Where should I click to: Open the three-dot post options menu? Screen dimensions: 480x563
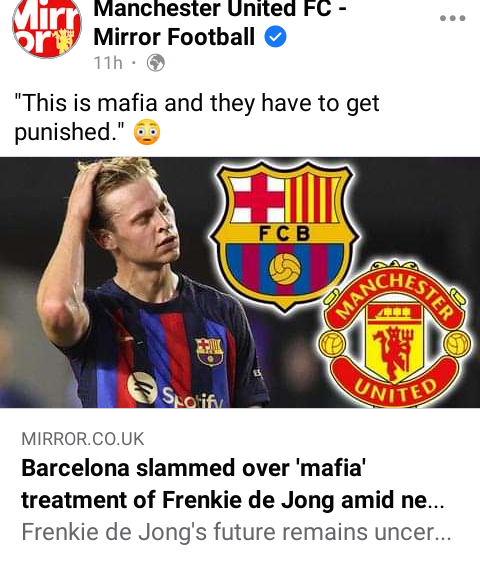click(x=452, y=18)
